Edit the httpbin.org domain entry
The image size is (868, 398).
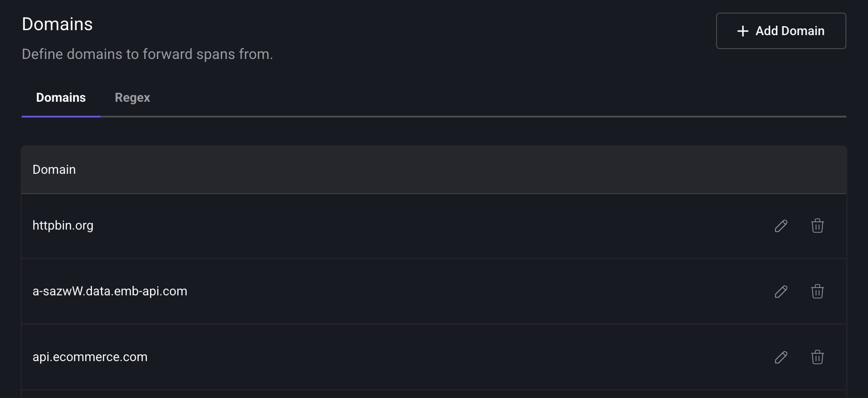pos(781,226)
